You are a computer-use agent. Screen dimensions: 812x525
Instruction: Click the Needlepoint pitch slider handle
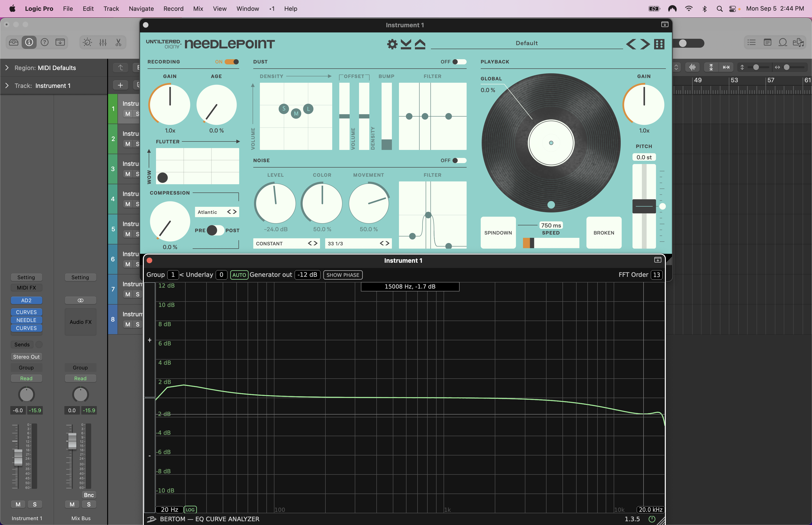click(644, 206)
